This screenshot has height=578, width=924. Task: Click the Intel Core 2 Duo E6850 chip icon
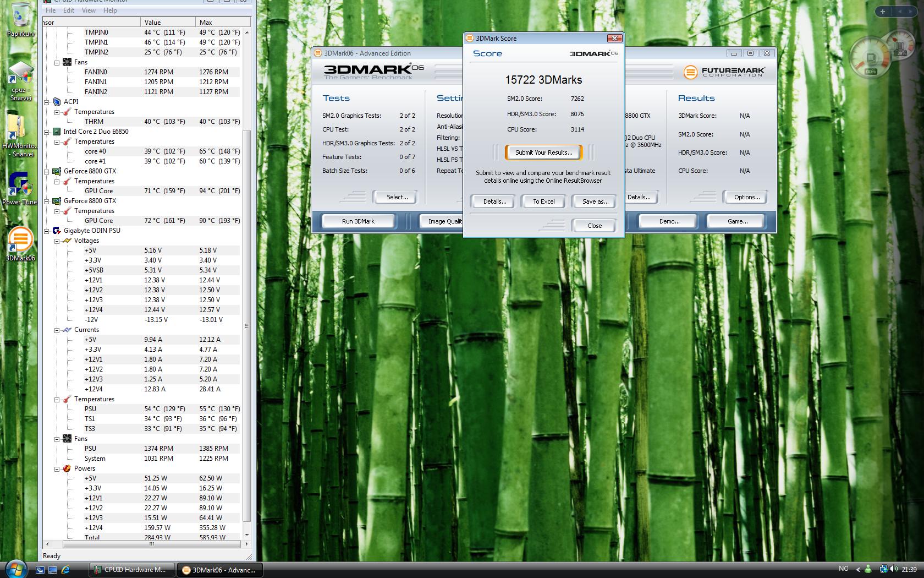tap(56, 132)
